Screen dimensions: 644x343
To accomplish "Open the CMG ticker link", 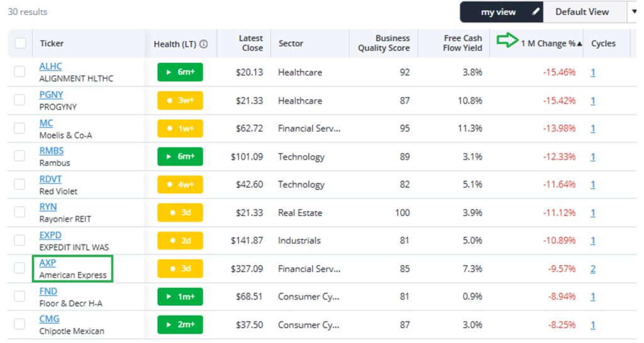I will pyautogui.click(x=50, y=319).
